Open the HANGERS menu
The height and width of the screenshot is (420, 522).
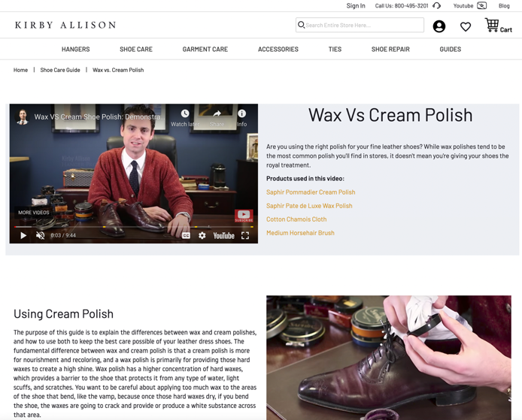click(x=75, y=50)
